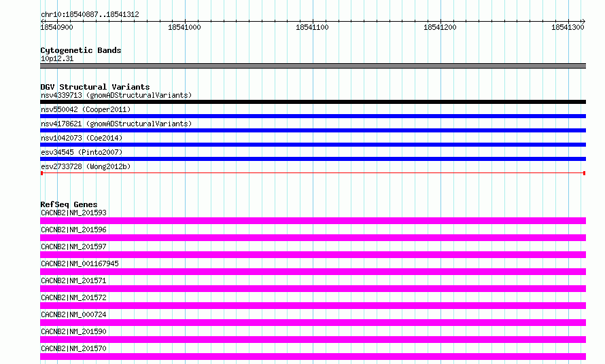Open transcript CACNB2|NM_201570 label
Screen dimensions: 605x364
(73, 348)
